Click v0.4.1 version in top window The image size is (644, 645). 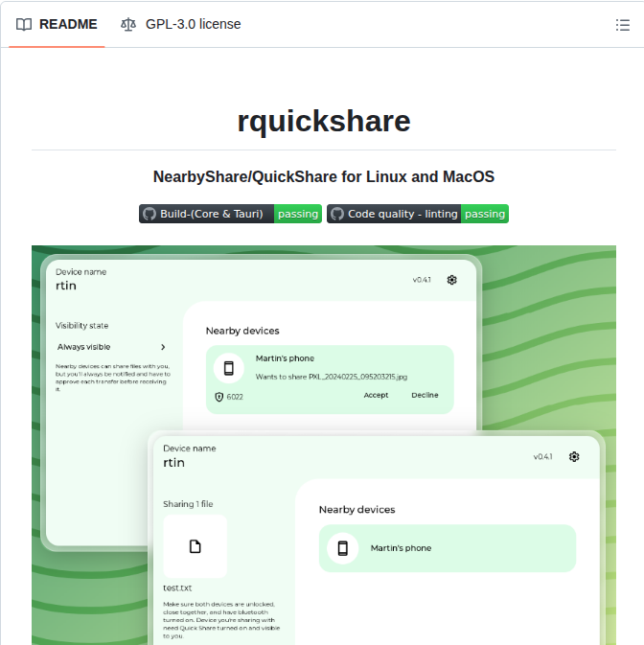tap(422, 280)
